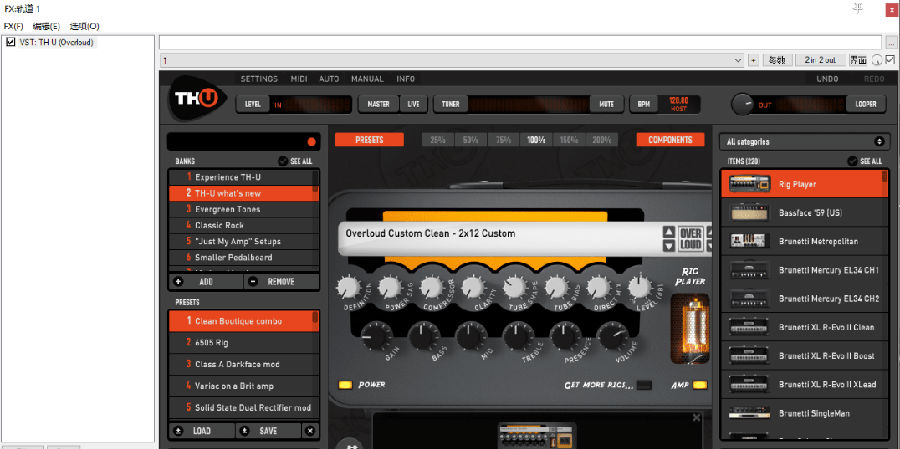Select Brunetti XL R-Evo II Clean thumbnail

click(750, 327)
